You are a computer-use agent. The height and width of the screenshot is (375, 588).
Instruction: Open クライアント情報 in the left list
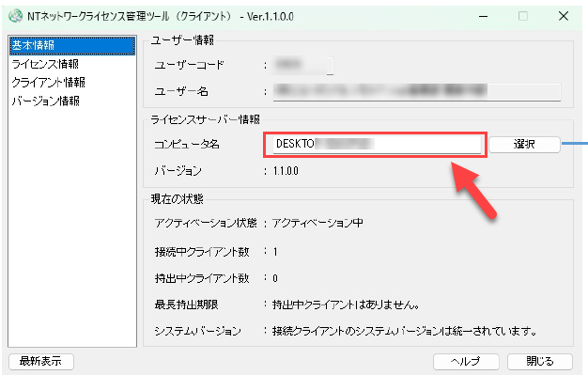point(49,82)
